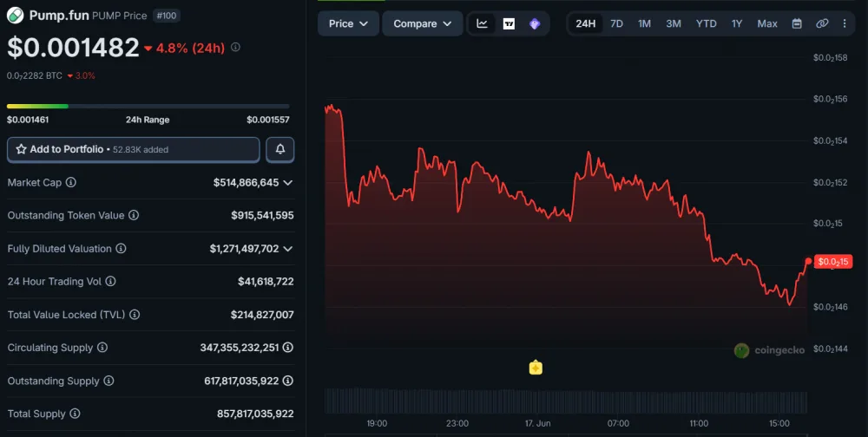Click the 17. Jun date axis label
The image size is (868, 437).
pyautogui.click(x=537, y=423)
